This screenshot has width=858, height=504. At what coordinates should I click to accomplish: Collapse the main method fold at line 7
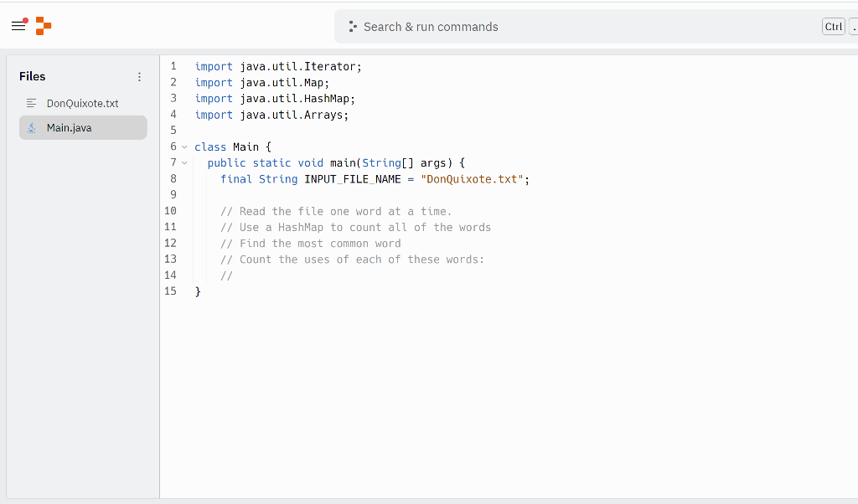(x=183, y=162)
